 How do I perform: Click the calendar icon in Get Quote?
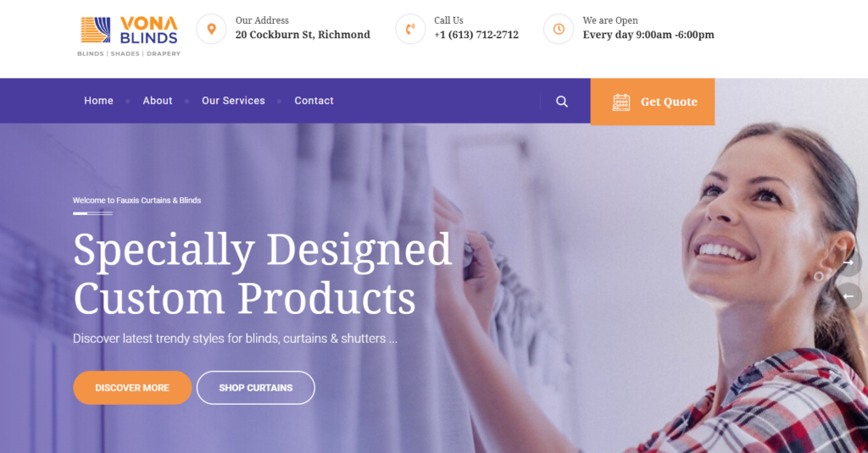coord(621,102)
